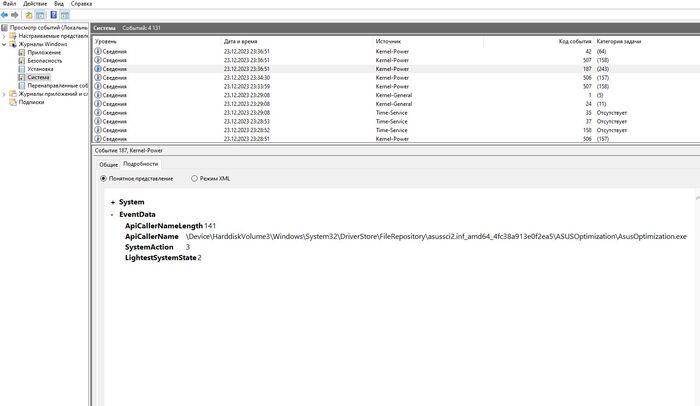This screenshot has height=406, width=700.
Task: Open the Help question-mark toolbar icon
Action: coord(54,15)
